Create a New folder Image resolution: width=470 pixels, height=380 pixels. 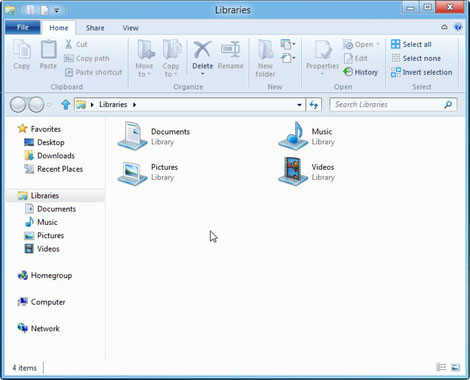265,58
